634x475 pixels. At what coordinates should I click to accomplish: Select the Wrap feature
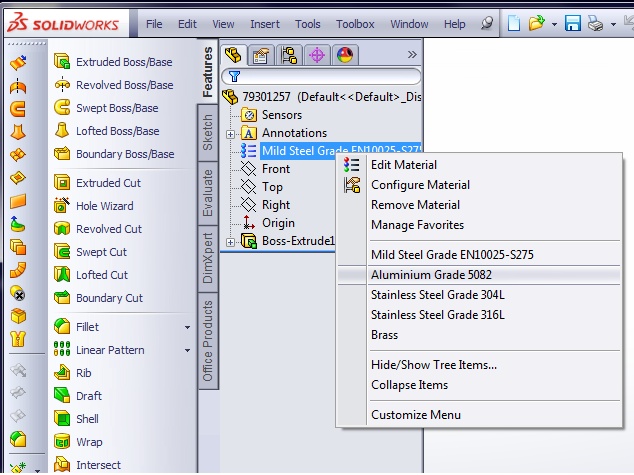(78, 442)
